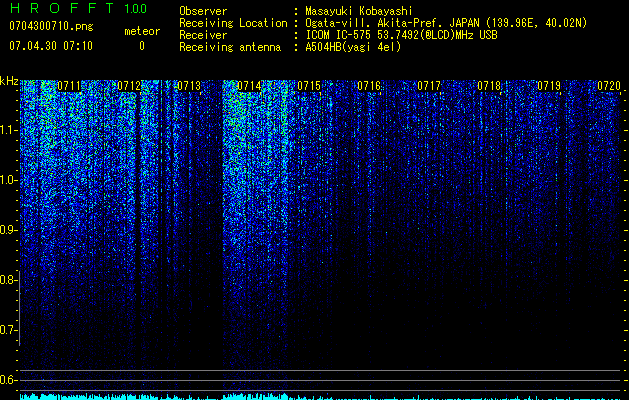629x400 pixels.
Task: Click the 0716 time marker
Action: [x=369, y=86]
